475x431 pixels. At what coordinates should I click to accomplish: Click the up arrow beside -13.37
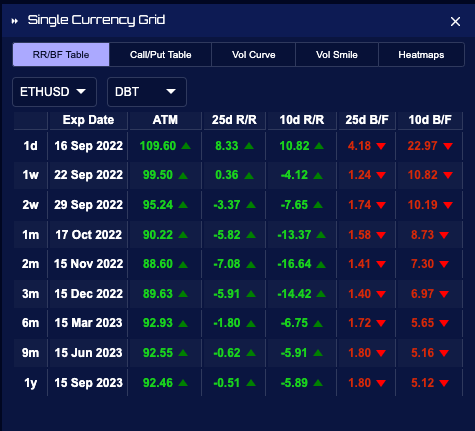(x=321, y=235)
